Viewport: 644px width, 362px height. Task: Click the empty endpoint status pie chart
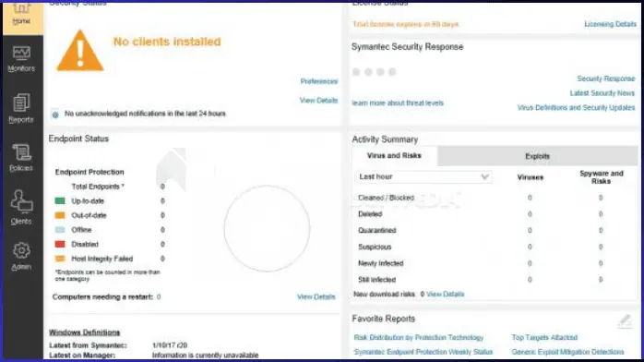[x=267, y=228]
